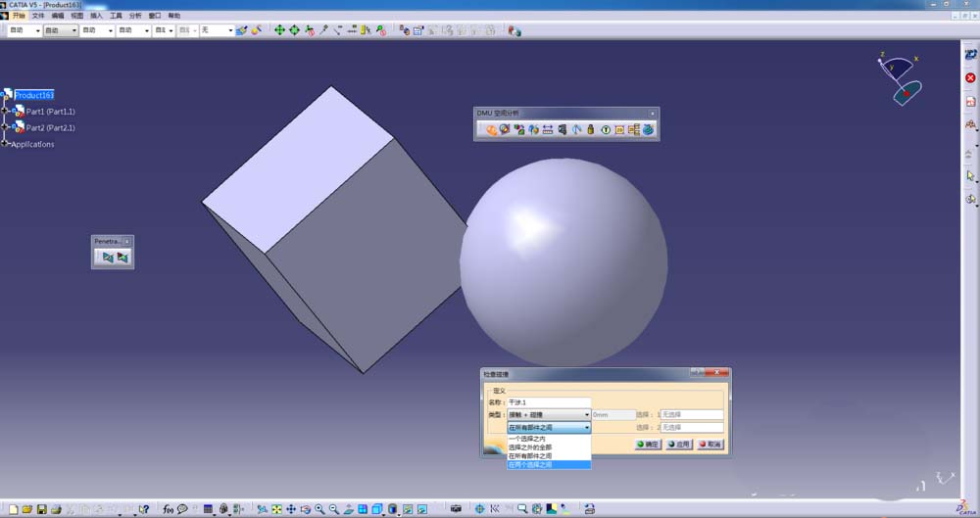Open the 接触 + 碰撞 type dropdown

click(x=549, y=414)
